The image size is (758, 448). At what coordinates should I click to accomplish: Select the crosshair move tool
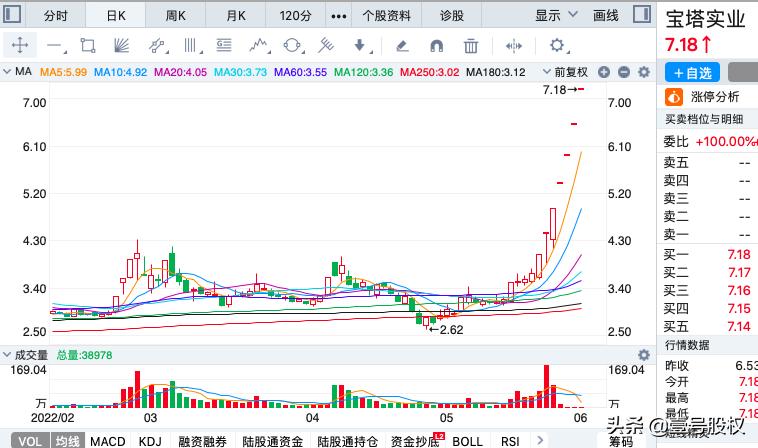(x=20, y=45)
